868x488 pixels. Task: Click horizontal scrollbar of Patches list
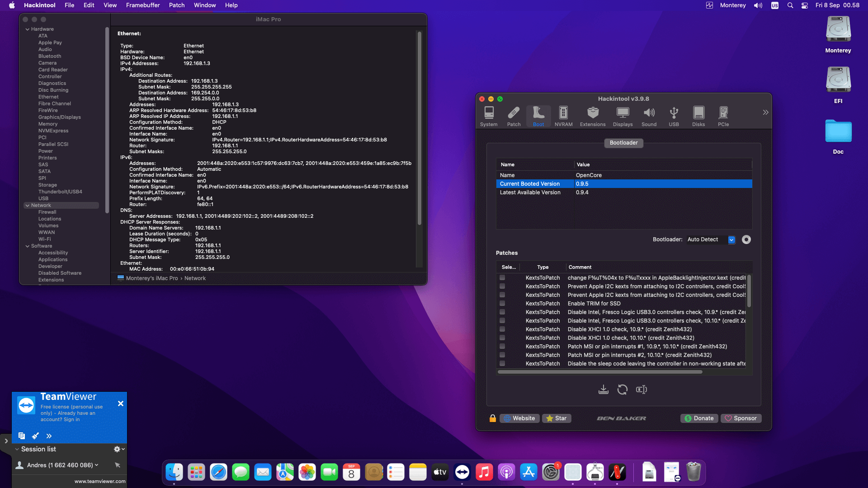600,372
